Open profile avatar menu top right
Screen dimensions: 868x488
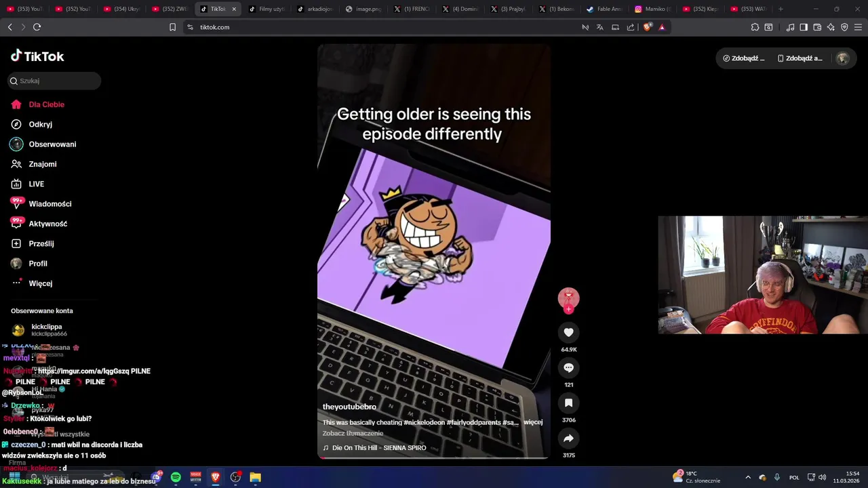pos(842,58)
